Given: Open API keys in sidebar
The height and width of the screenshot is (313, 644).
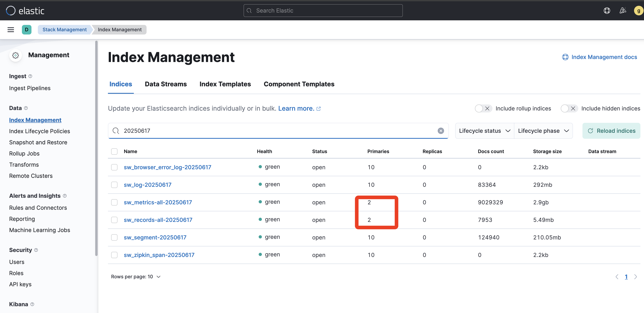Looking at the screenshot, I should click(x=20, y=284).
